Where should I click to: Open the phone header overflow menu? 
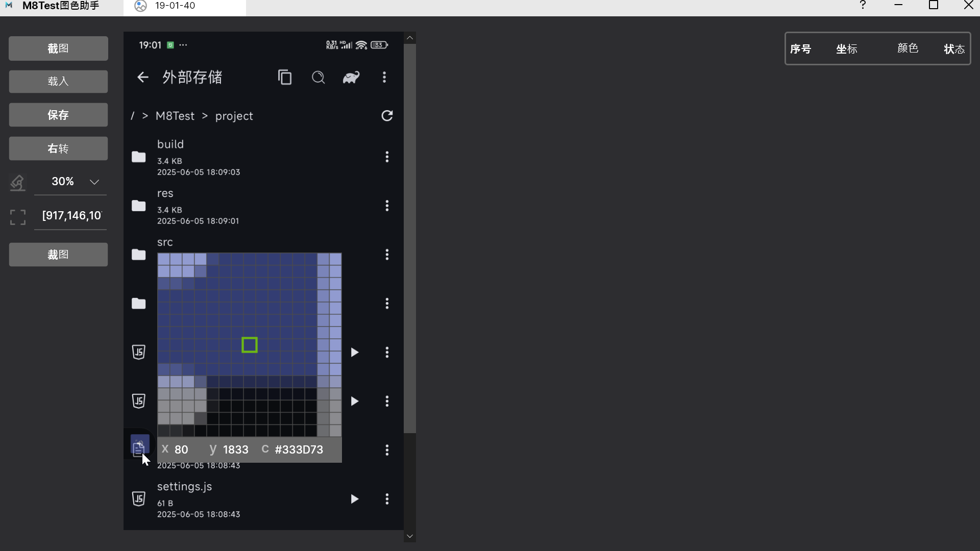point(384,78)
